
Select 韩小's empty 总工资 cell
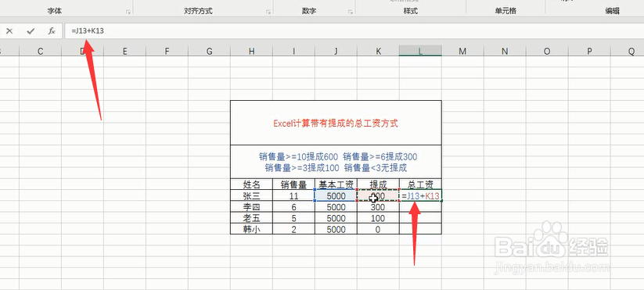coord(420,229)
